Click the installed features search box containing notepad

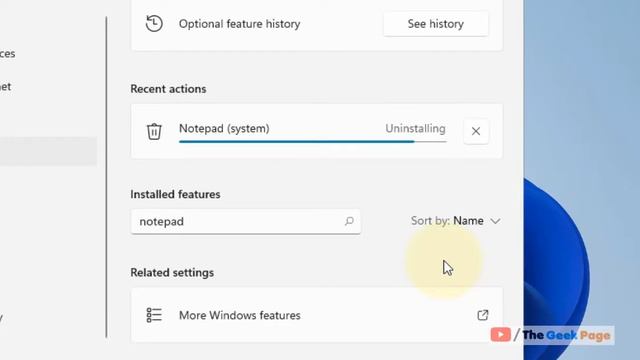point(245,221)
